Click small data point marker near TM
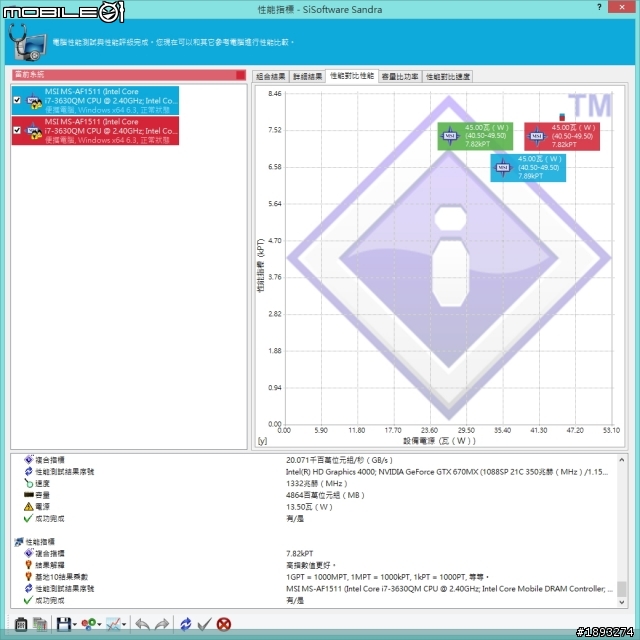The height and width of the screenshot is (640, 640). click(x=562, y=117)
